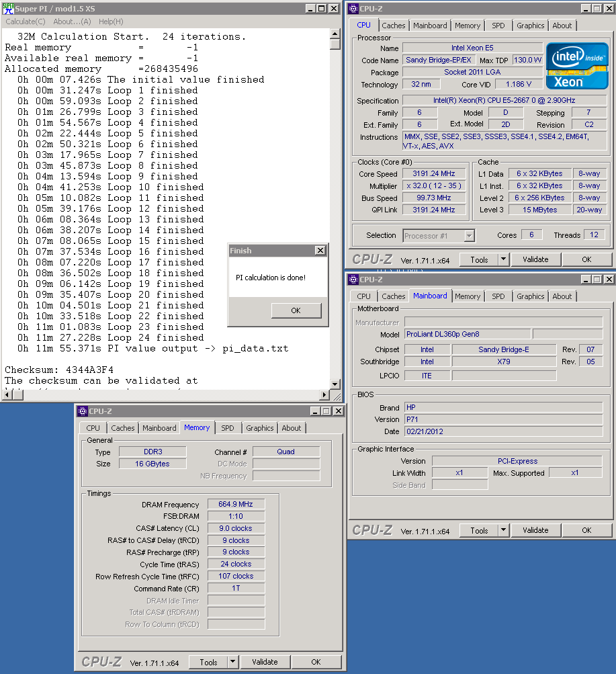The width and height of the screenshot is (616, 674).
Task: Click CPU-Z icon in Mainboard window title bar
Action: (x=353, y=280)
